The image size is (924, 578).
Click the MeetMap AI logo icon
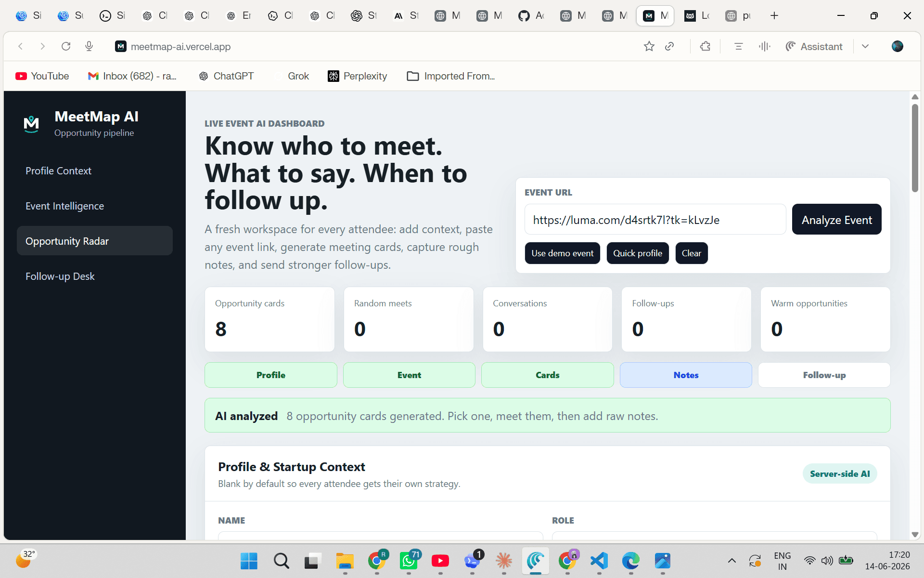tap(31, 124)
